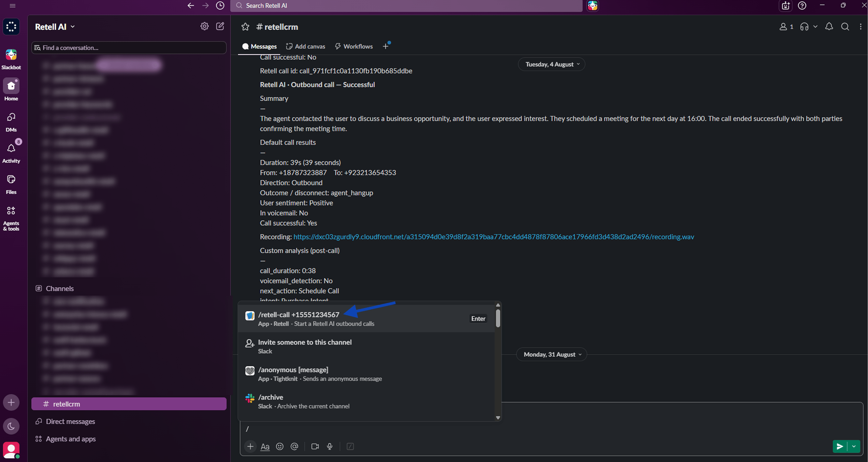The height and width of the screenshot is (462, 868).
Task: Click command list scroll up arrow
Action: (x=498, y=305)
